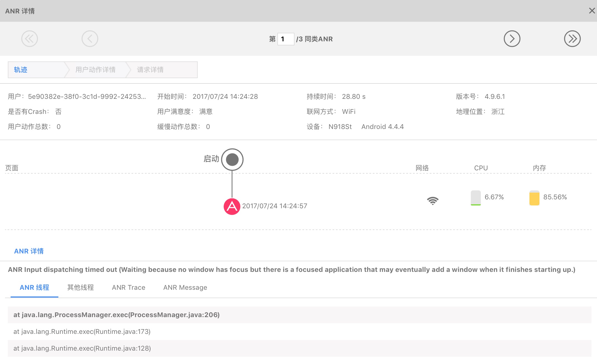
Task: Click the /3 同类ANR count label
Action: [x=314, y=39]
